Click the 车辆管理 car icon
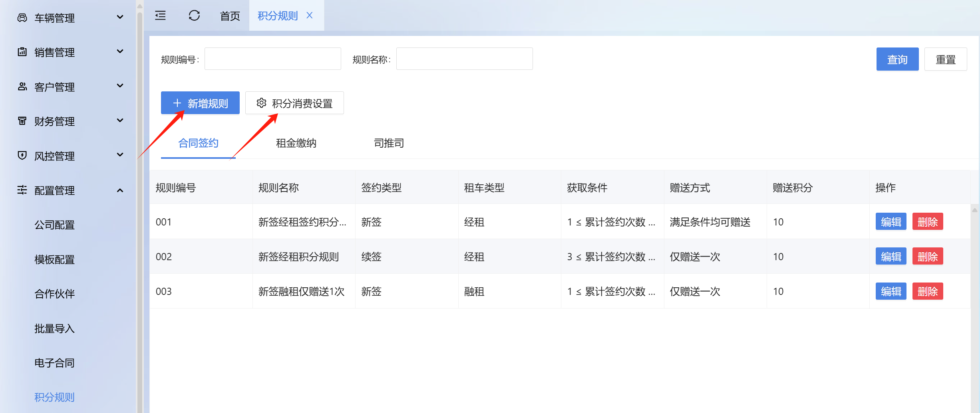Viewport: 980px width, 413px height. coord(22,18)
